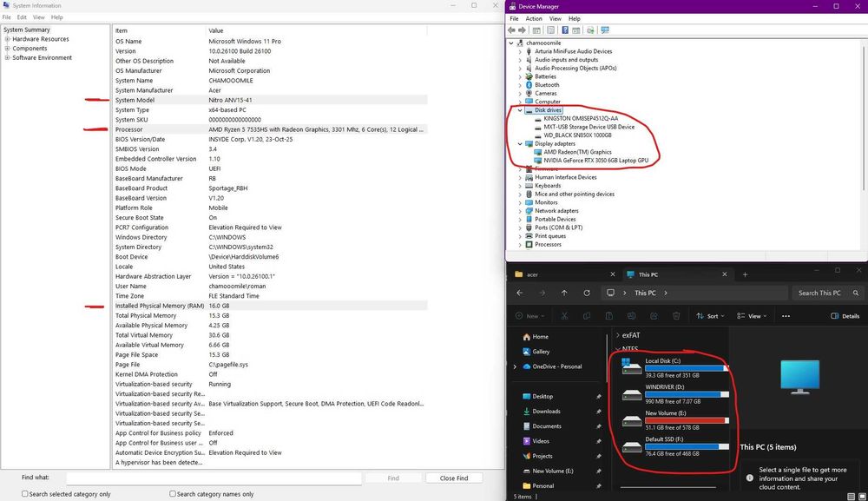The height and width of the screenshot is (501, 868).
Task: Refresh the This PC view
Action: pyautogui.click(x=587, y=293)
